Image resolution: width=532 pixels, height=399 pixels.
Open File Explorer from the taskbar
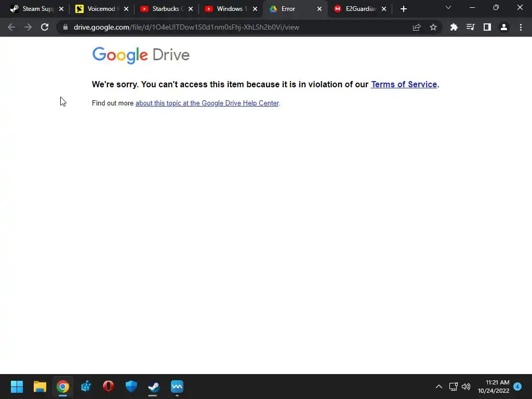39,387
